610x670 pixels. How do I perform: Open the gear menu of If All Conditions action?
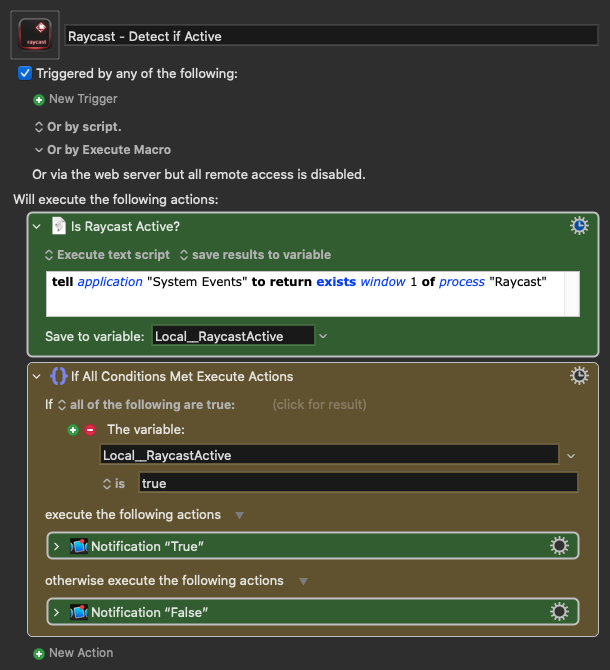point(579,376)
